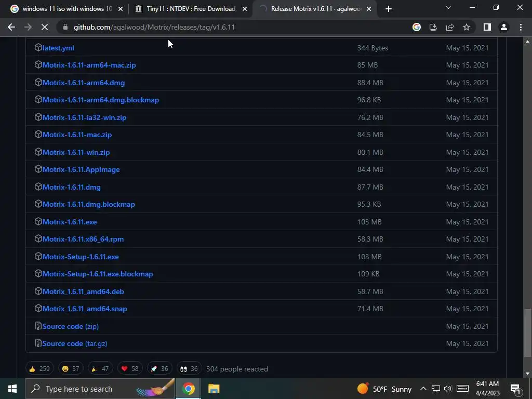Open the Windows Start button

12,389
